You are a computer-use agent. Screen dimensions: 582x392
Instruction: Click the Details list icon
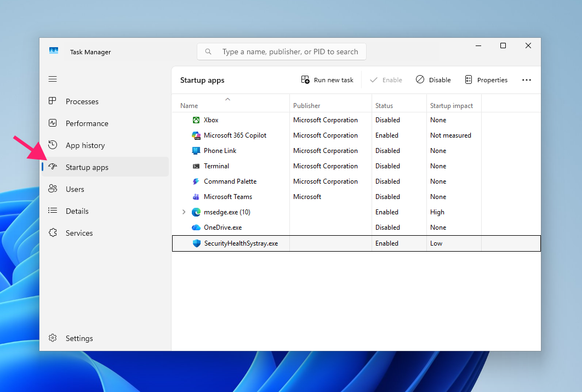[53, 211]
